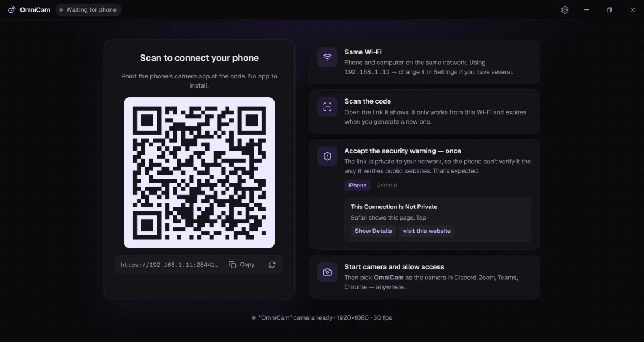
Task: Click the Accept the security warning heading
Action: tap(403, 151)
